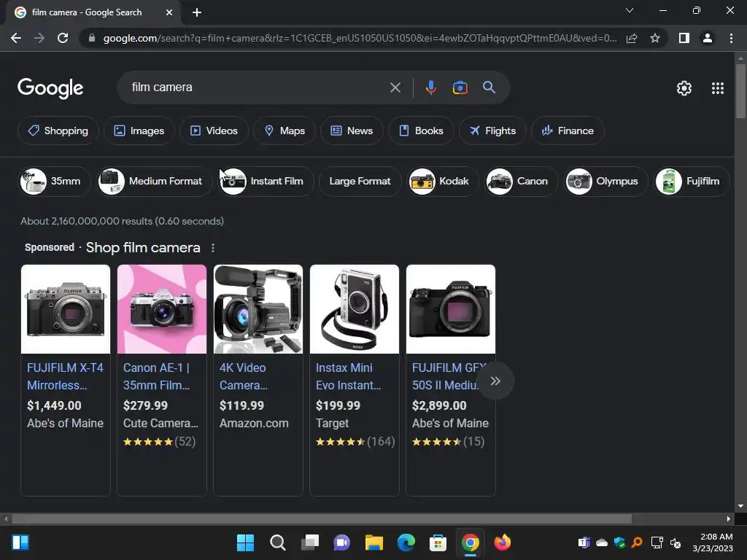Filter results by Olympus
Screen dimensions: 747x560
pyautogui.click(x=606, y=182)
